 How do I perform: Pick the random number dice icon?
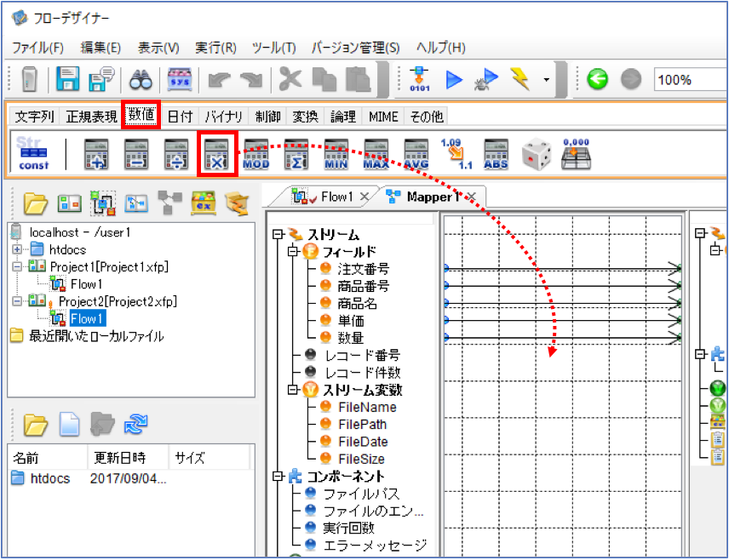coord(537,154)
